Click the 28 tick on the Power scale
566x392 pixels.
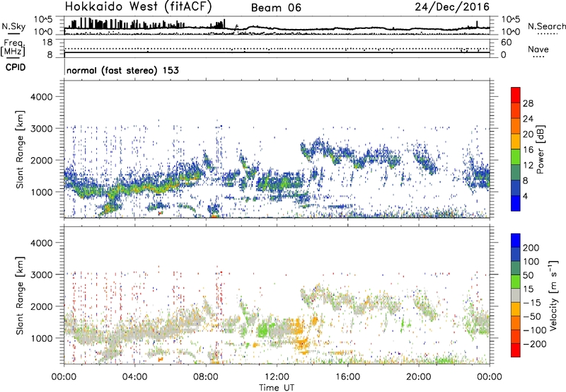pos(528,103)
